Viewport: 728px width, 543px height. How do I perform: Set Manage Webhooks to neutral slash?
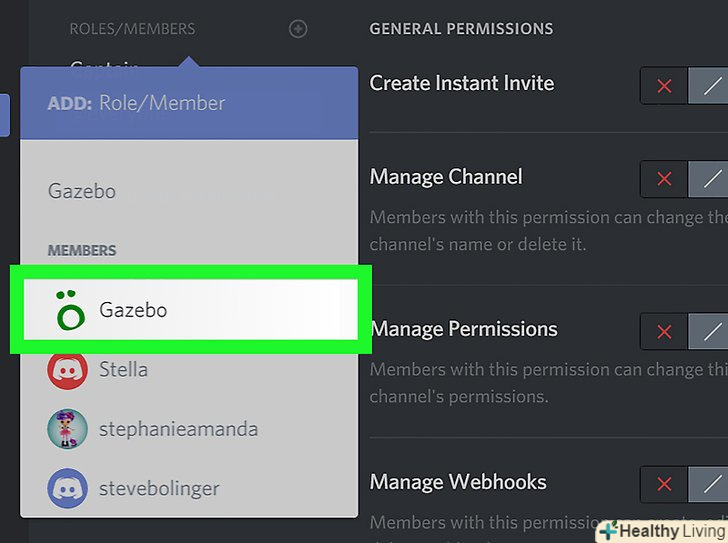tap(711, 485)
